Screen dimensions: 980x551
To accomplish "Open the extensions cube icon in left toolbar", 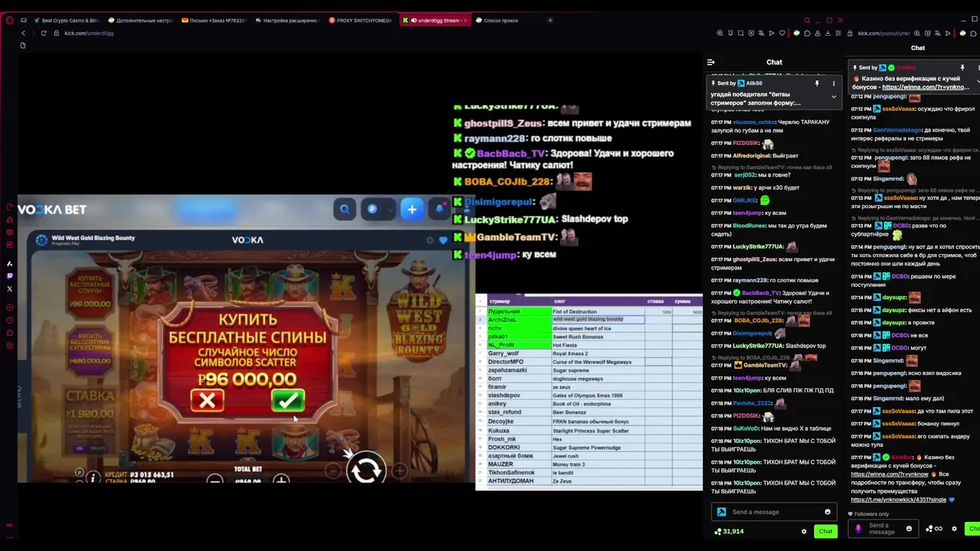I will (x=807, y=33).
